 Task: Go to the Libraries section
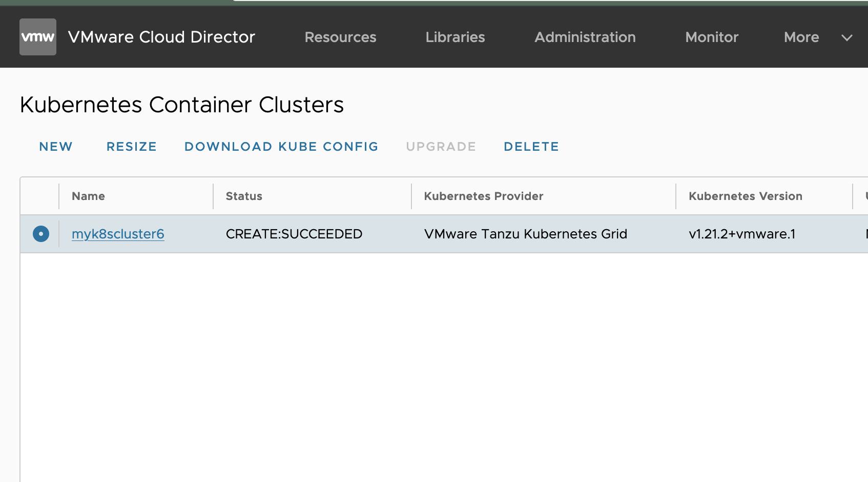click(455, 37)
